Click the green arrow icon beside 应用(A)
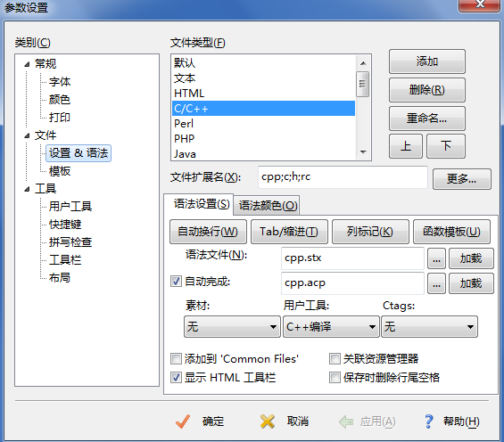The height and width of the screenshot is (442, 504). pyautogui.click(x=346, y=422)
